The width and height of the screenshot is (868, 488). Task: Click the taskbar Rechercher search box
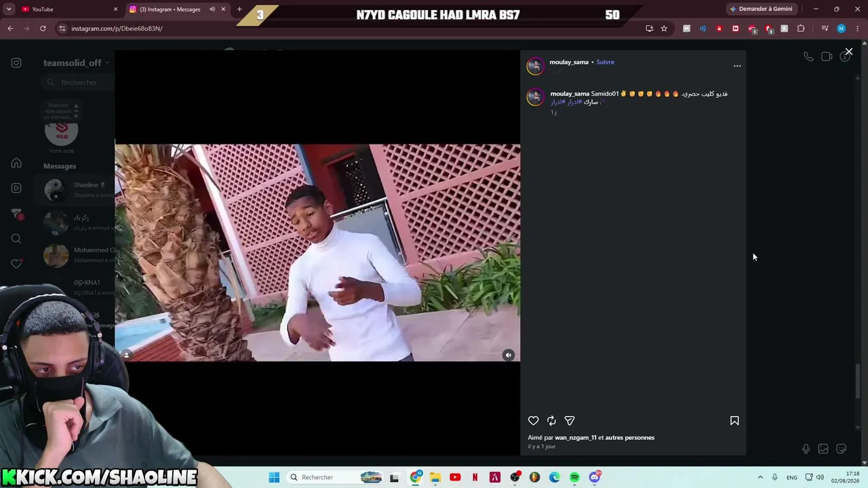[336, 477]
